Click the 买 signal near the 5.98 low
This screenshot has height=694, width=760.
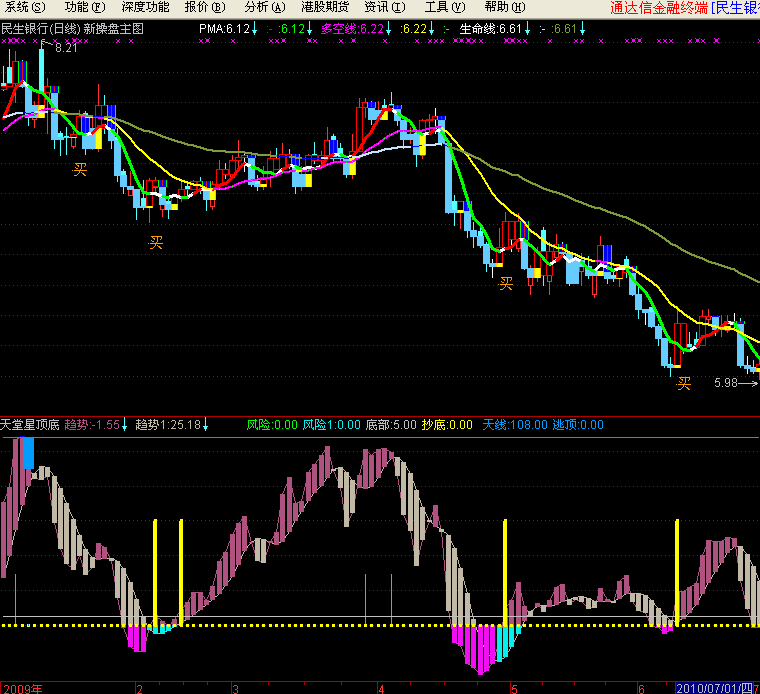684,383
